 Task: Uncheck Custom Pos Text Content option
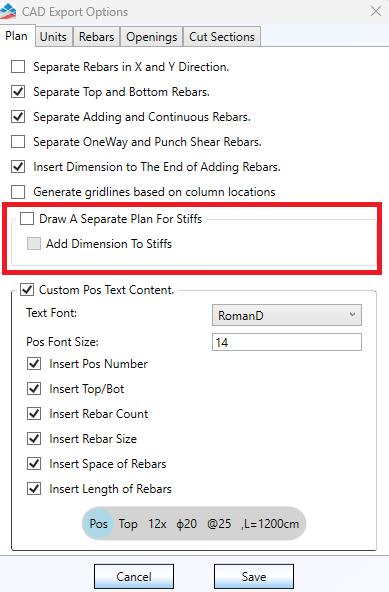(27, 290)
